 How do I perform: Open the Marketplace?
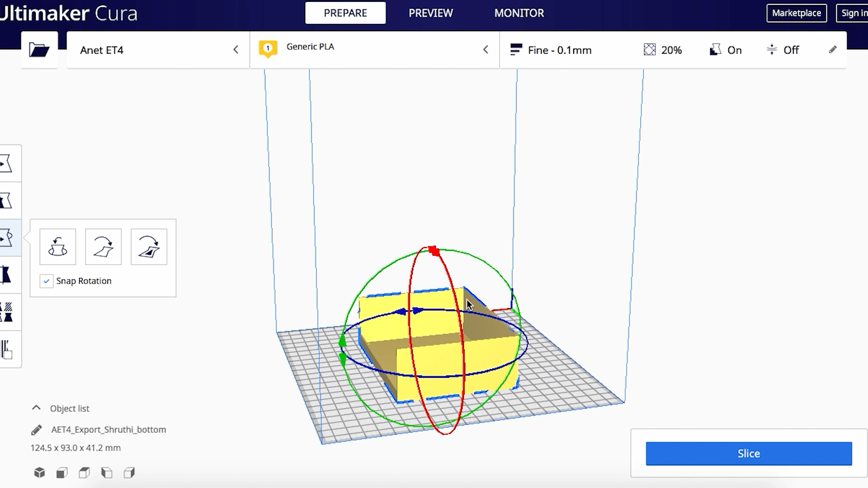797,13
